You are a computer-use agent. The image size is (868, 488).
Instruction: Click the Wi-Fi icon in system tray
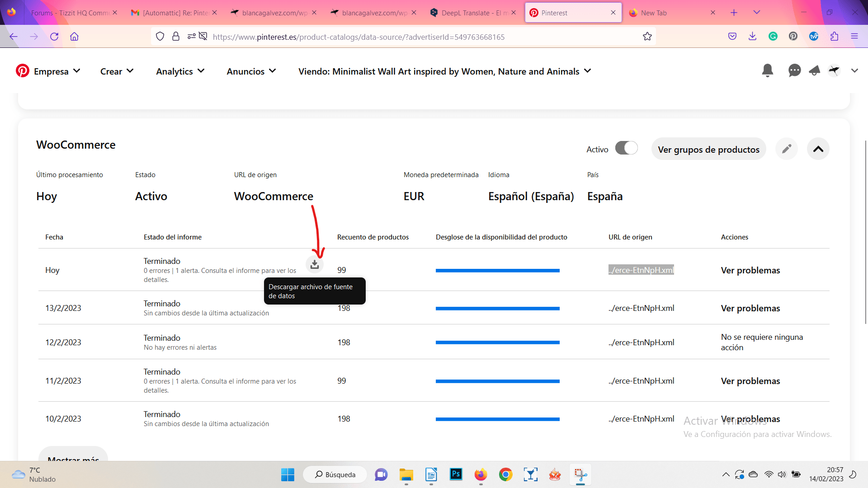coord(769,474)
